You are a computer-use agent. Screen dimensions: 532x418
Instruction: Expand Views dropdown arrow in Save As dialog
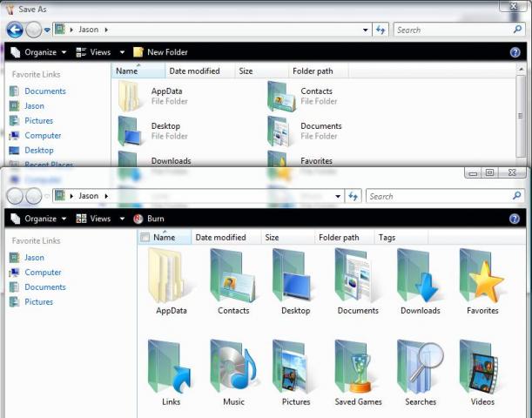122,52
